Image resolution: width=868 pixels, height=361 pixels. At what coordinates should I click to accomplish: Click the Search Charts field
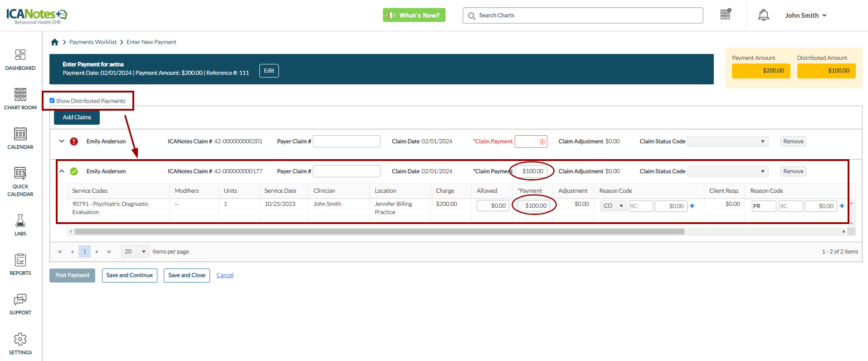[583, 15]
